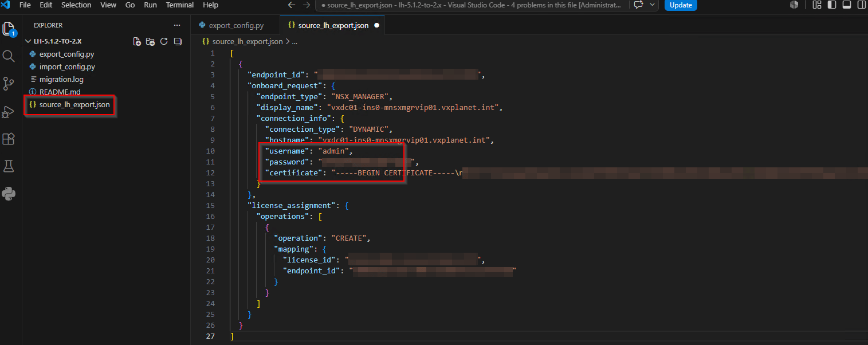
Task: Click the "mapping" key on line 19
Action: click(294, 249)
